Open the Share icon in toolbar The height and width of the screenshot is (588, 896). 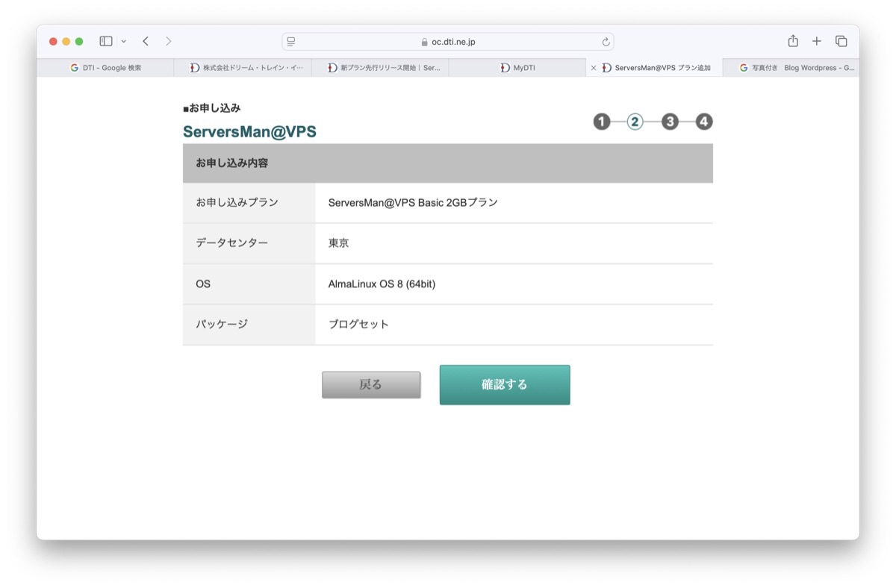point(793,41)
